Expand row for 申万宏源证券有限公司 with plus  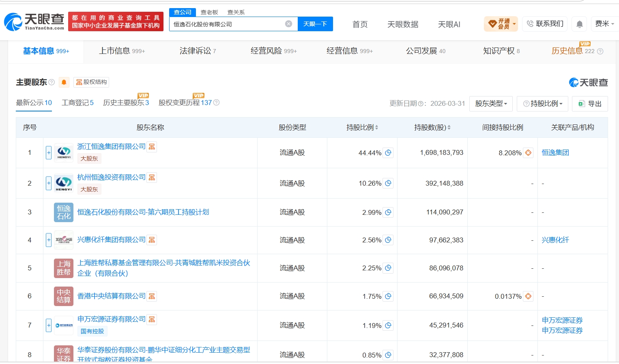[49, 325]
